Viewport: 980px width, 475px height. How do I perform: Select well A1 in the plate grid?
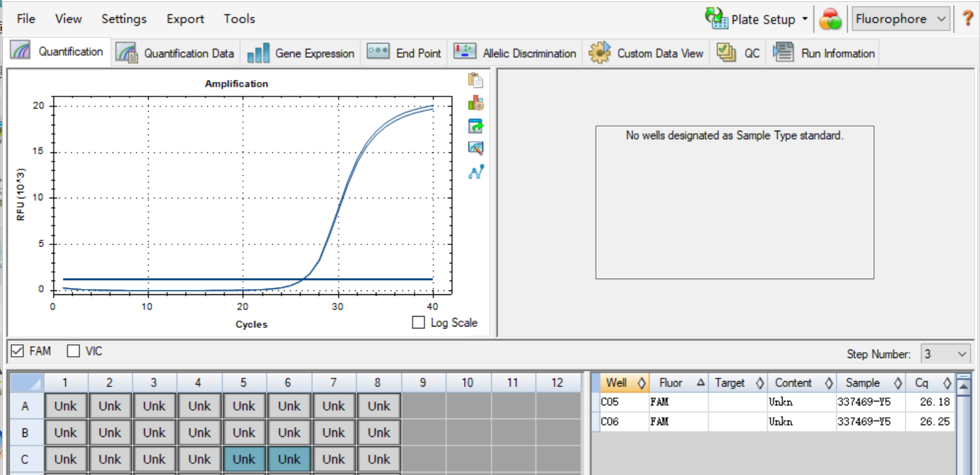point(66,406)
